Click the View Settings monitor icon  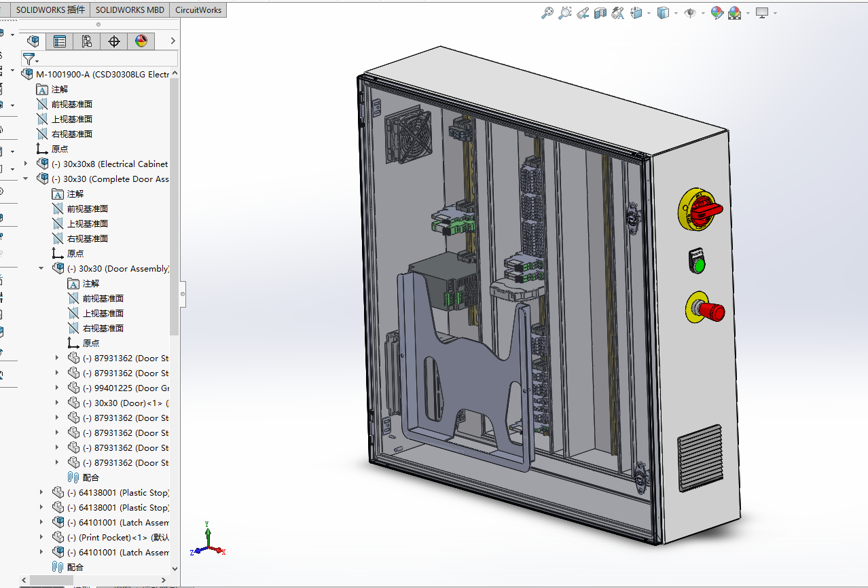(762, 13)
